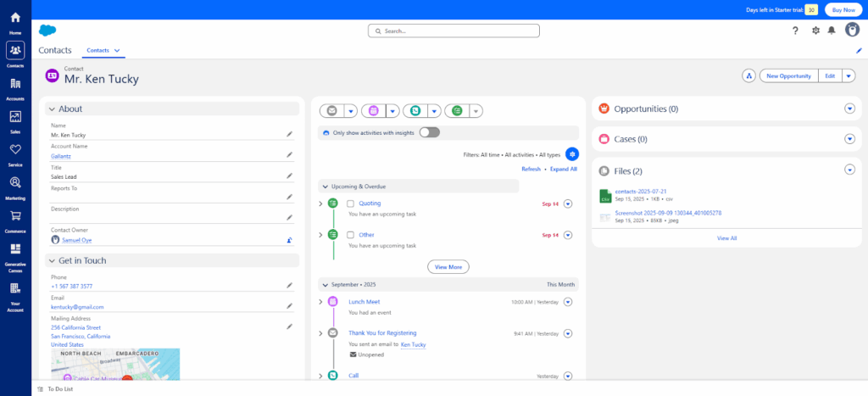Open dropdown arrow next to Edit button
The image size is (868, 396).
click(x=849, y=75)
